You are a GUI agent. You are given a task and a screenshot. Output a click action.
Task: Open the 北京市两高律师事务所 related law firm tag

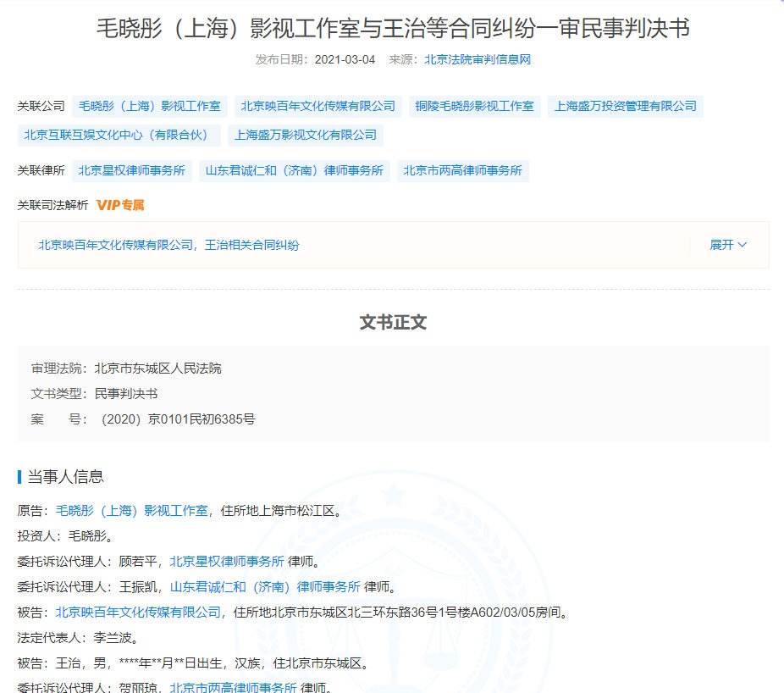(x=463, y=170)
